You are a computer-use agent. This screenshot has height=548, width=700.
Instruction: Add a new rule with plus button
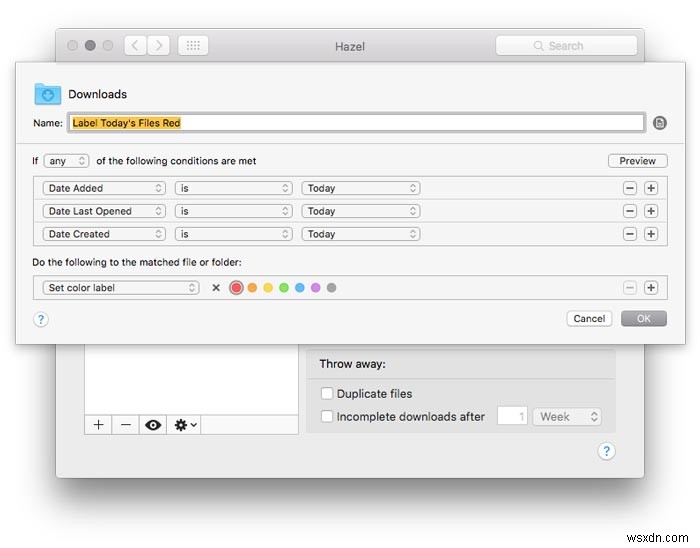99,425
